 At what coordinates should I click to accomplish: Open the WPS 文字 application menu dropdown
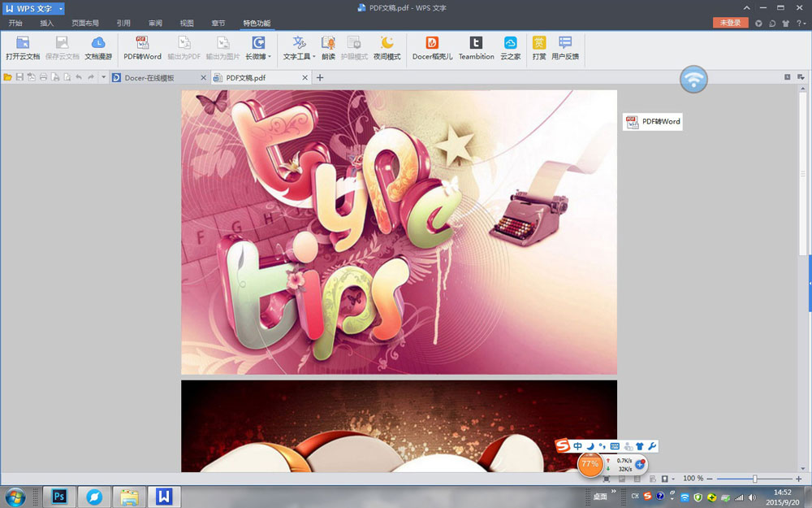61,9
